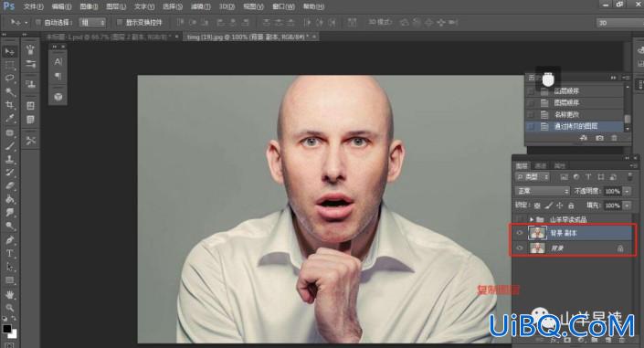This screenshot has width=644, height=348.
Task: Toggle Auto-Select checkbox in options bar
Action: 38,22
